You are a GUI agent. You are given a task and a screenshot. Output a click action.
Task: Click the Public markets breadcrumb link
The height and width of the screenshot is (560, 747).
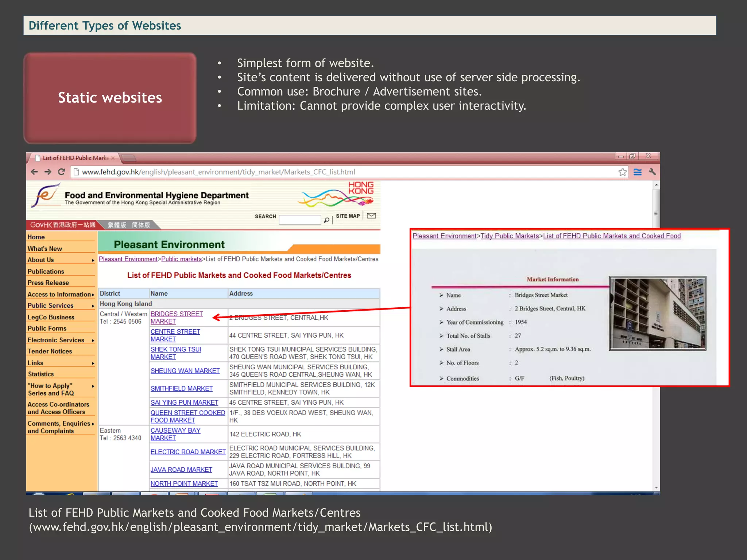pos(181,259)
